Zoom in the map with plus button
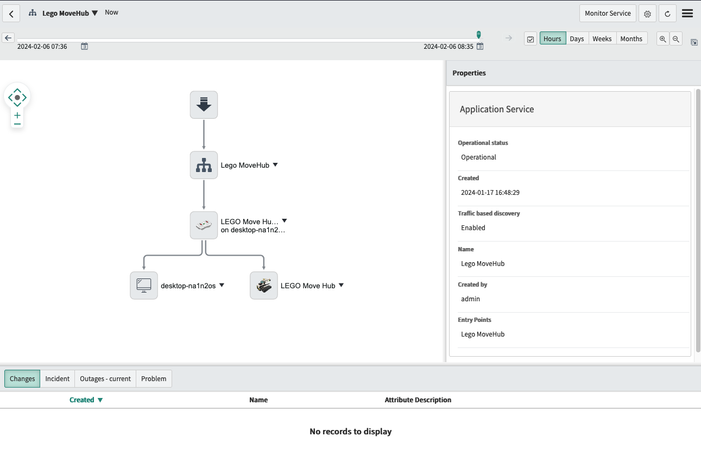The image size is (701, 450). [17, 115]
